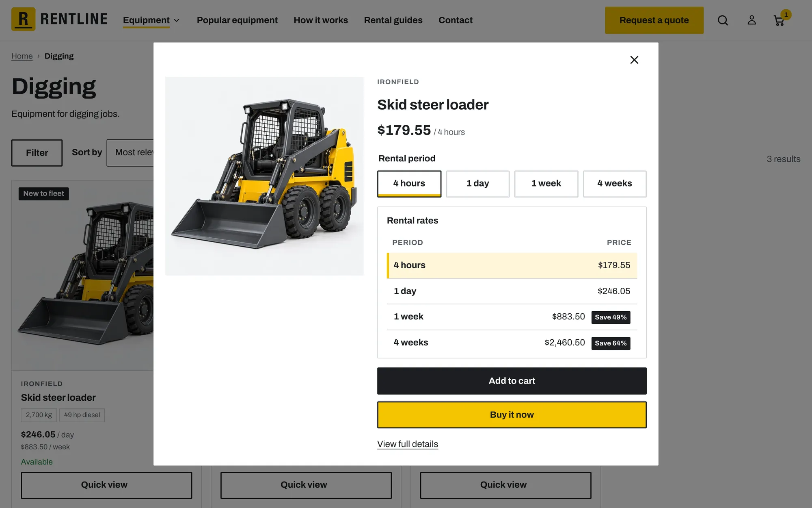
Task: Open the Sort by Most relevant dropdown
Action: pyautogui.click(x=130, y=153)
